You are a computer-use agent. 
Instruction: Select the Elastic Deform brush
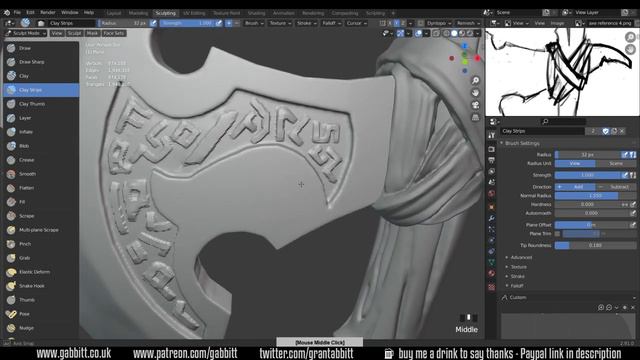point(41,272)
